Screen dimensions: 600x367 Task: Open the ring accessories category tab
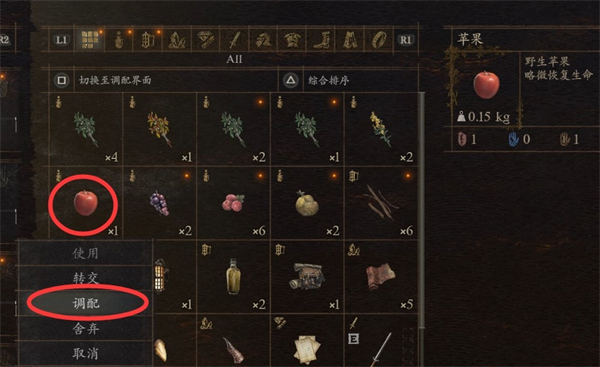(379, 39)
